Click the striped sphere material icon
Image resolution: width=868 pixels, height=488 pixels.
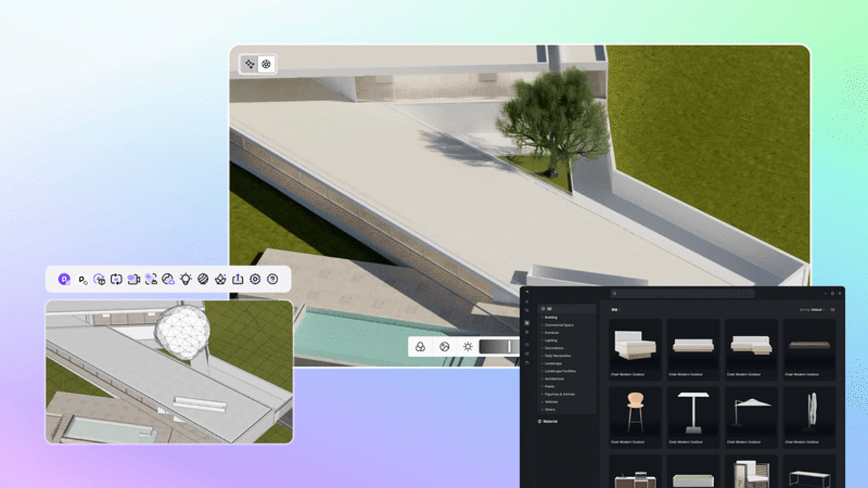tap(203, 279)
